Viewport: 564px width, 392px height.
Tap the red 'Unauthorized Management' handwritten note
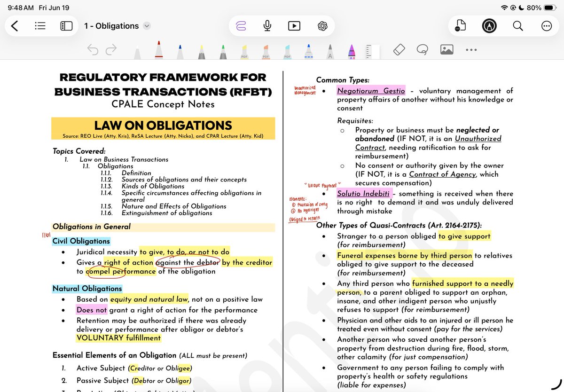(x=305, y=90)
